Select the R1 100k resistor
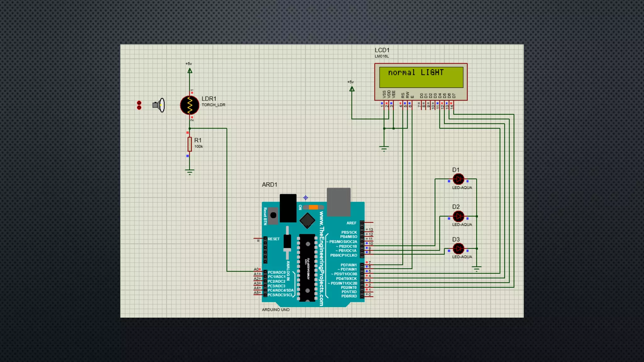The width and height of the screenshot is (644, 362). tap(190, 144)
